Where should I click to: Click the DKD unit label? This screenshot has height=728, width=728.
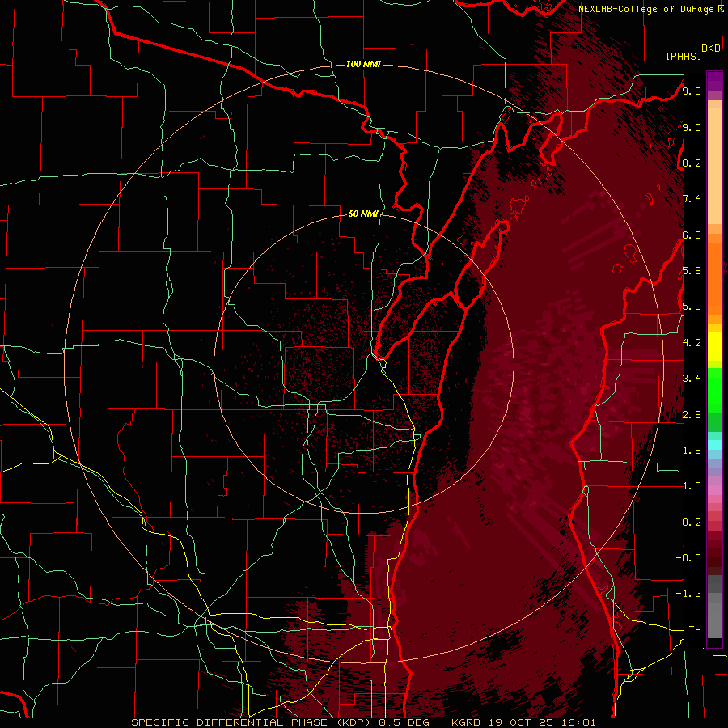[x=711, y=49]
